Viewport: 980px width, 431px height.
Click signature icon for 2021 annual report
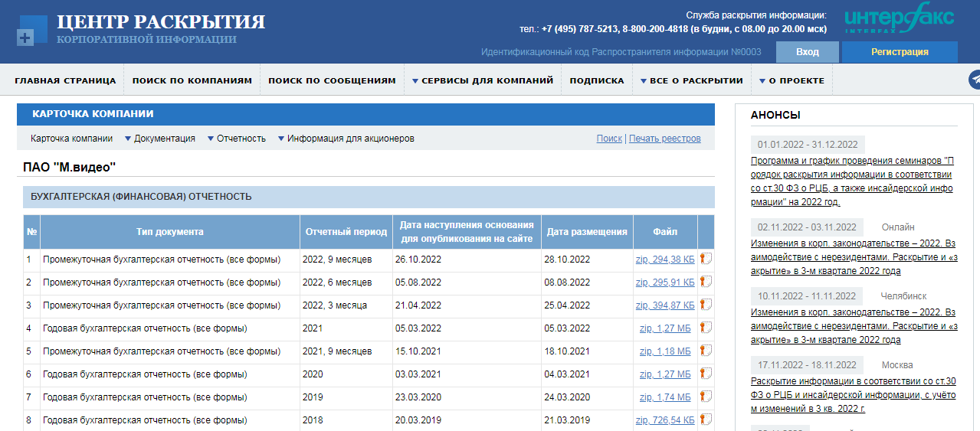coord(706,328)
